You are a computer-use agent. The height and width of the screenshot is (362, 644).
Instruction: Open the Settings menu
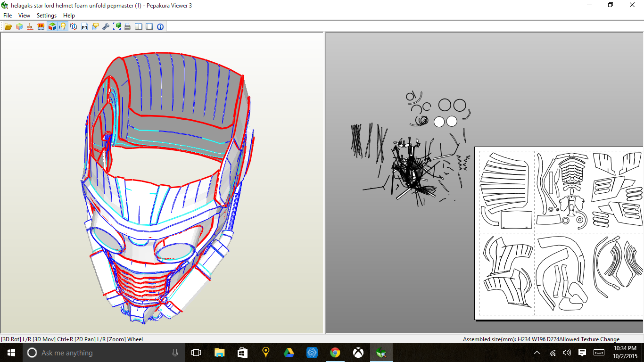[47, 16]
